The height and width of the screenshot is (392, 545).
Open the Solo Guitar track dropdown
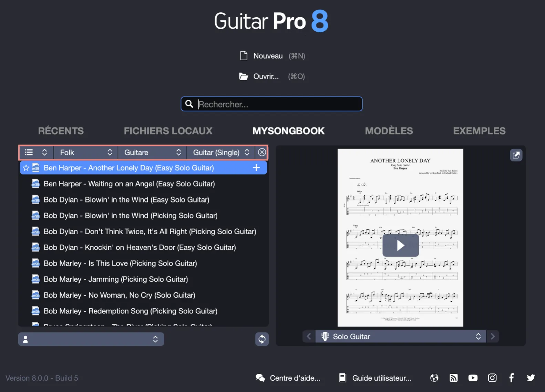click(400, 336)
